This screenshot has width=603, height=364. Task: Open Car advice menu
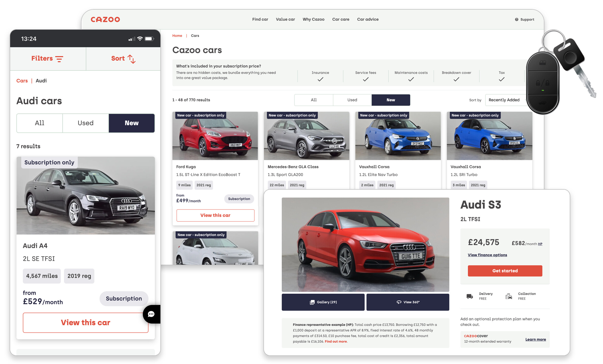coord(368,19)
